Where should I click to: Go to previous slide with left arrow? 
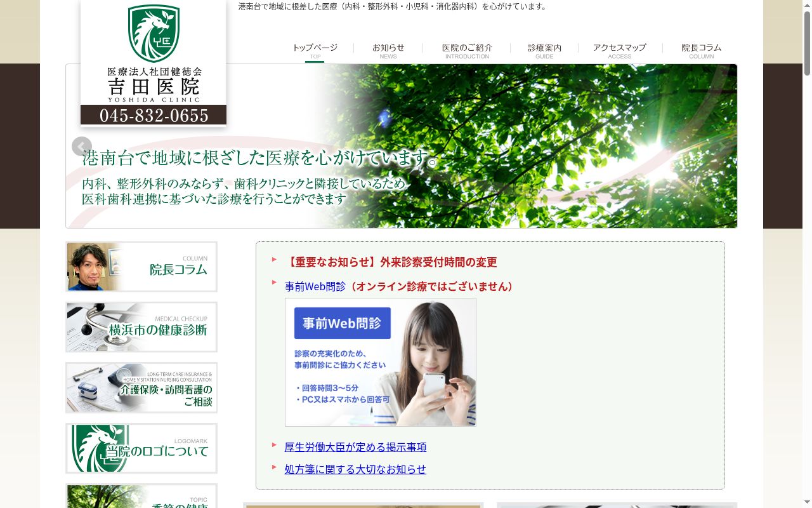coord(82,147)
